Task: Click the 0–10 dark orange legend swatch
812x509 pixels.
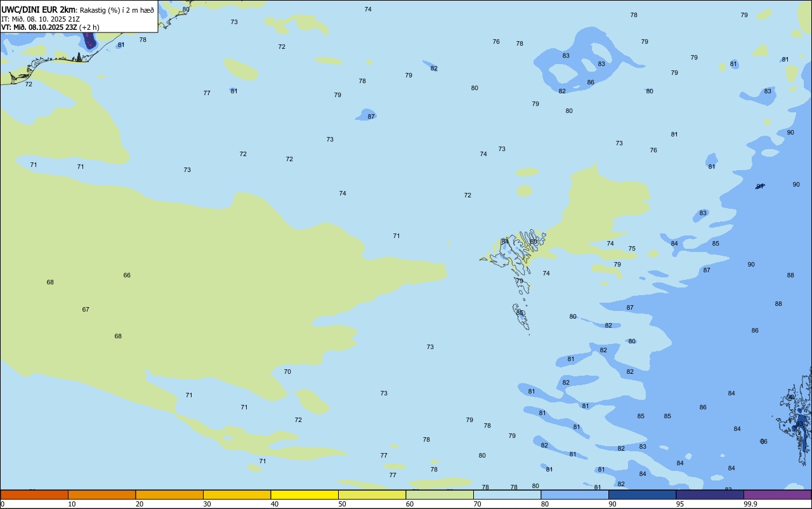Action: tap(34, 494)
